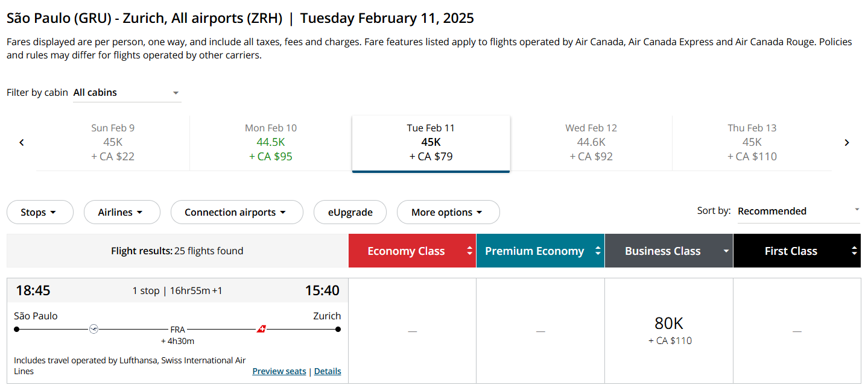Open the More options menu
Viewport: 868px width, 388px height.
click(448, 212)
